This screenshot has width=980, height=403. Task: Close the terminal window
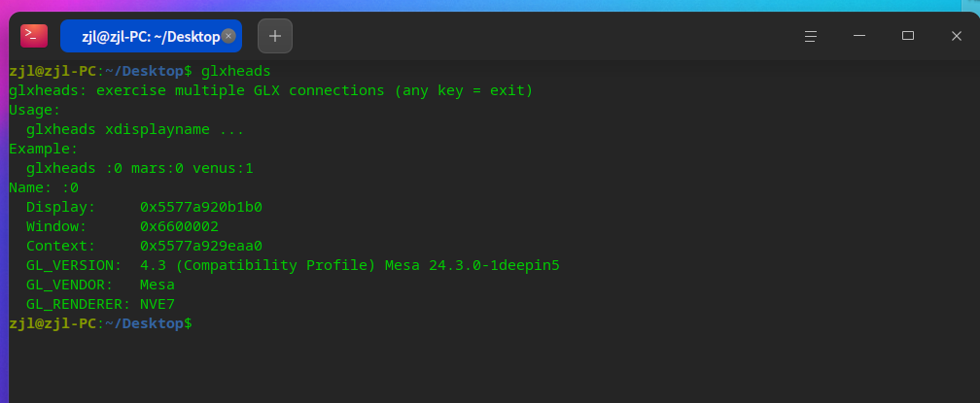[957, 36]
